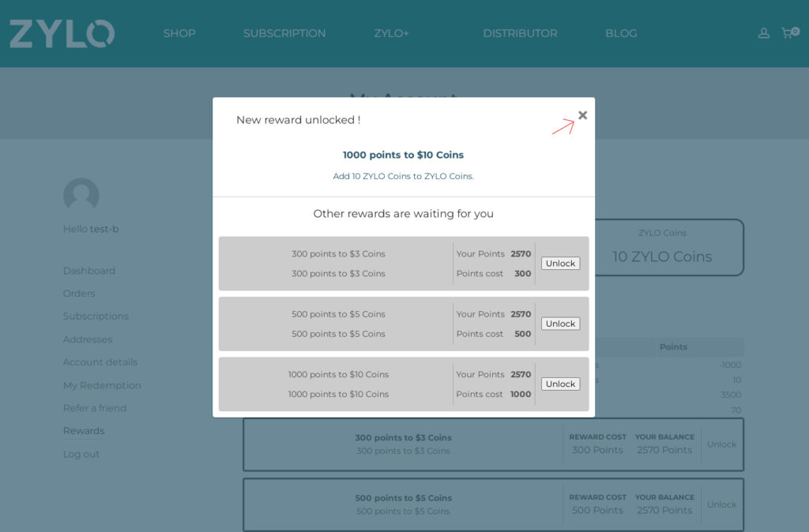Visit the BLOG page
Image resolution: width=809 pixels, height=532 pixels.
click(621, 33)
